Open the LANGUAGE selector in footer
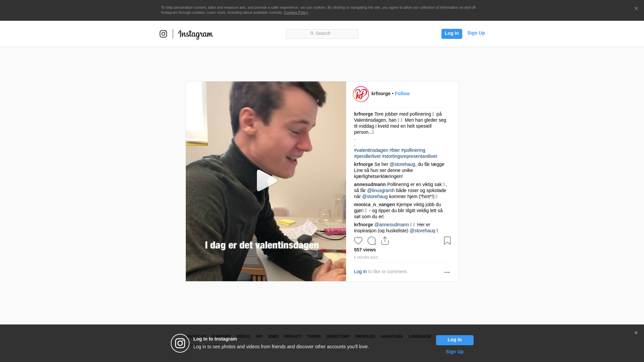The image size is (644, 362). tap(420, 337)
